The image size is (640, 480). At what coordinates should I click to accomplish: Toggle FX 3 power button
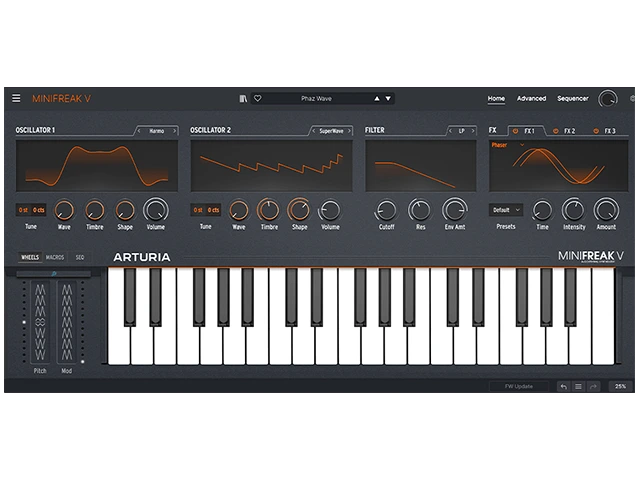[x=596, y=131]
